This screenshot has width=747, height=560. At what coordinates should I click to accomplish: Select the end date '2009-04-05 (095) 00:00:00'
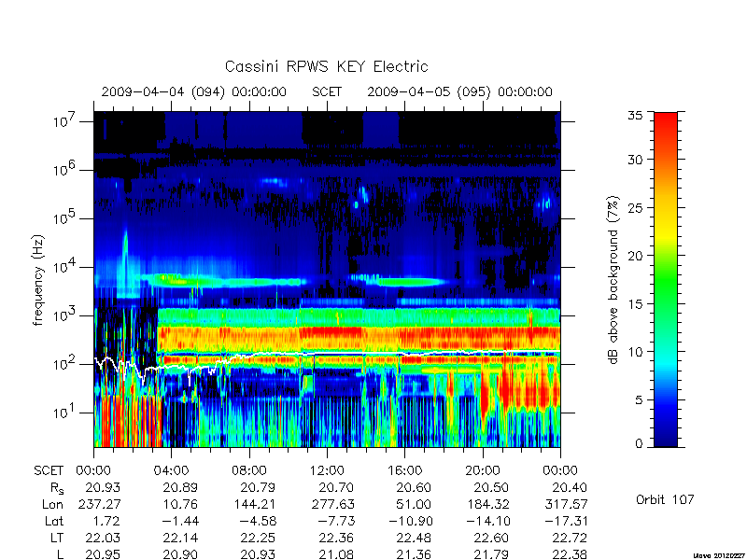click(x=459, y=91)
